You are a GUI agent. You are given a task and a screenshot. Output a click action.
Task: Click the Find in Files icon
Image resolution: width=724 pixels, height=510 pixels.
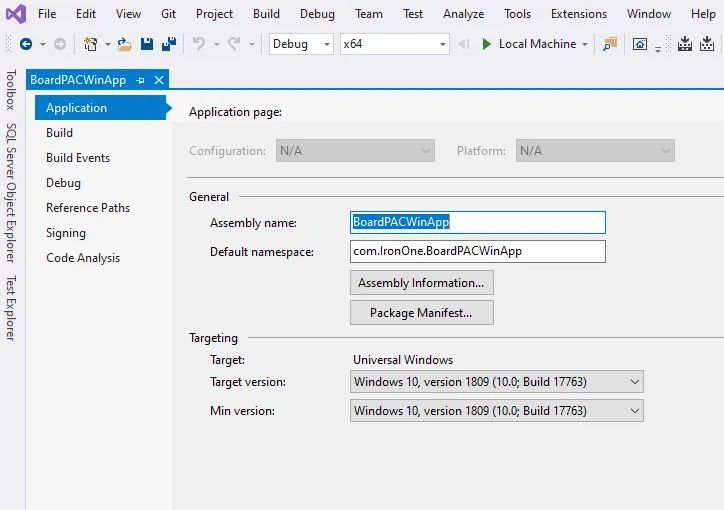pos(610,44)
